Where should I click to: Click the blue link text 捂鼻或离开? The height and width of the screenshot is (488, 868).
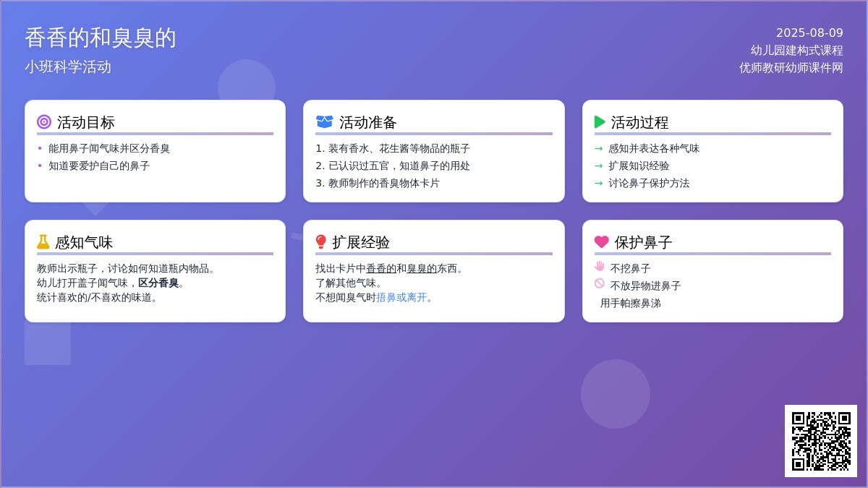click(x=401, y=297)
